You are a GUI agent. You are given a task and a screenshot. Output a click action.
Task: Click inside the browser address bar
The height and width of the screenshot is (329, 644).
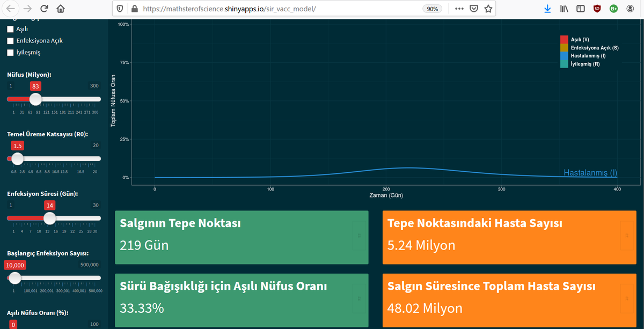268,9
